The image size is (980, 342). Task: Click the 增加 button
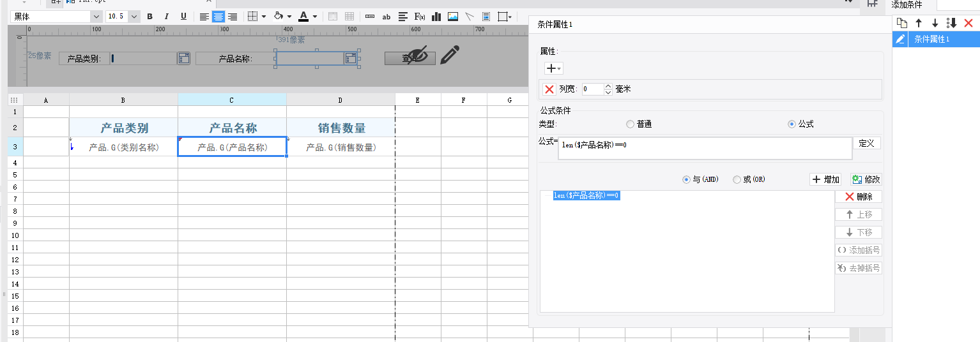[826, 180]
